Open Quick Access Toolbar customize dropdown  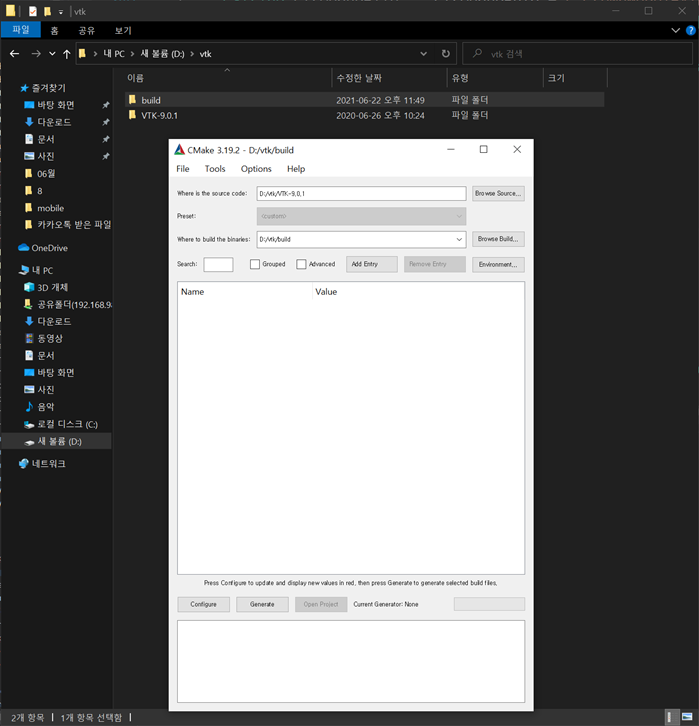[61, 12]
